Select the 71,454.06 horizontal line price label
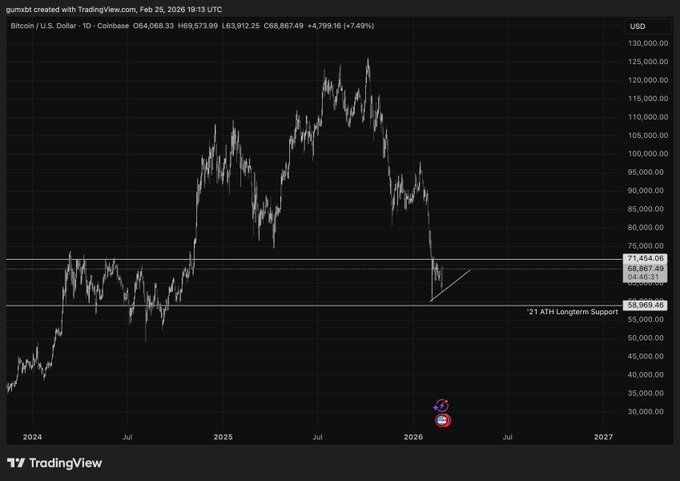Image resolution: width=680 pixels, height=481 pixels. click(645, 258)
